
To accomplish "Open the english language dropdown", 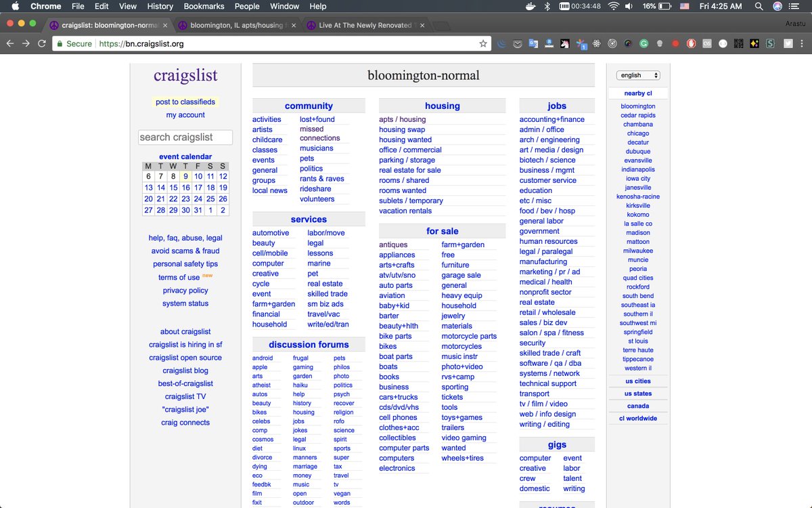I will (x=638, y=75).
